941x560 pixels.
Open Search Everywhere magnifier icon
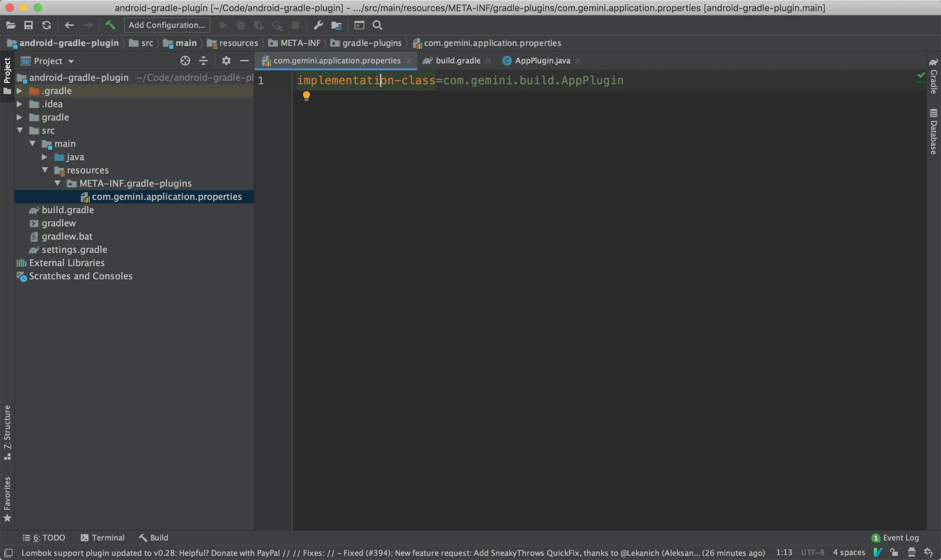pos(377,25)
